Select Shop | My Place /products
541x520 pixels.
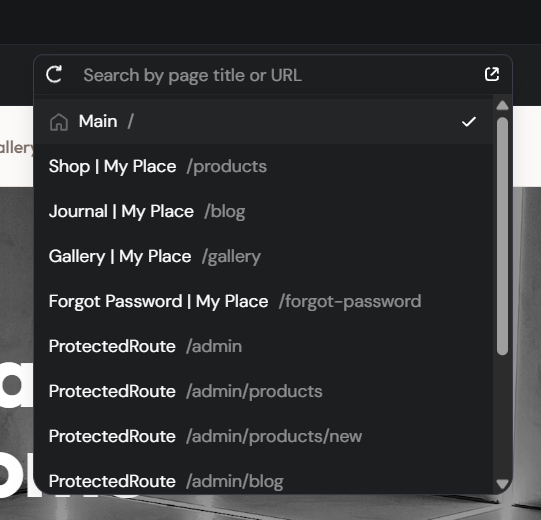point(264,166)
